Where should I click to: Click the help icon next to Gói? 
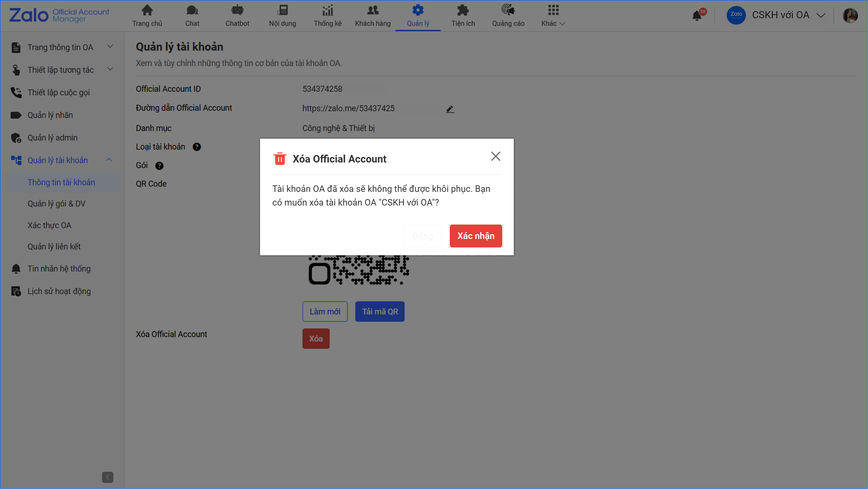(x=159, y=166)
